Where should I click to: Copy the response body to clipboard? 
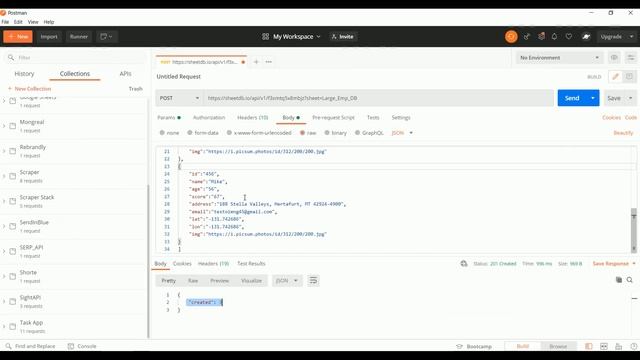click(x=619, y=280)
